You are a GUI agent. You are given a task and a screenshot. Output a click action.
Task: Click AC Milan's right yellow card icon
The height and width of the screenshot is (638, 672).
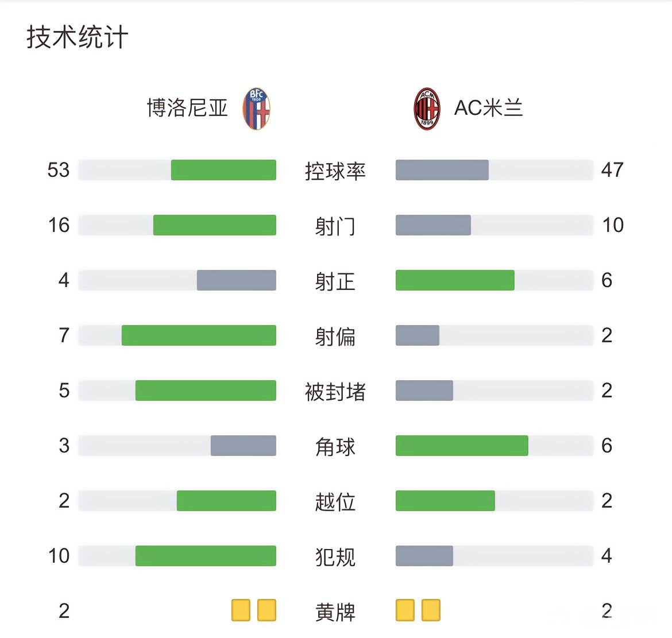[x=431, y=610]
